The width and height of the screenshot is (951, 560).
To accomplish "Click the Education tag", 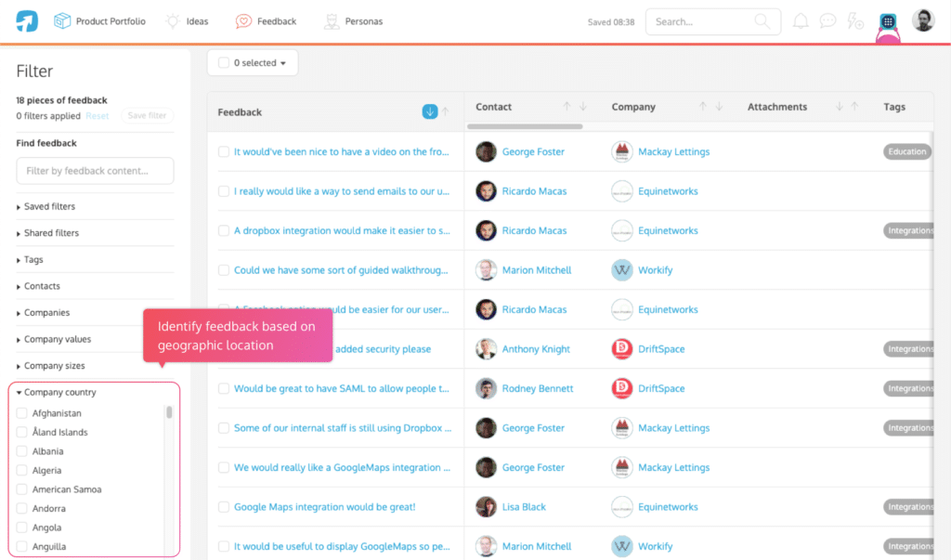I will pyautogui.click(x=906, y=151).
